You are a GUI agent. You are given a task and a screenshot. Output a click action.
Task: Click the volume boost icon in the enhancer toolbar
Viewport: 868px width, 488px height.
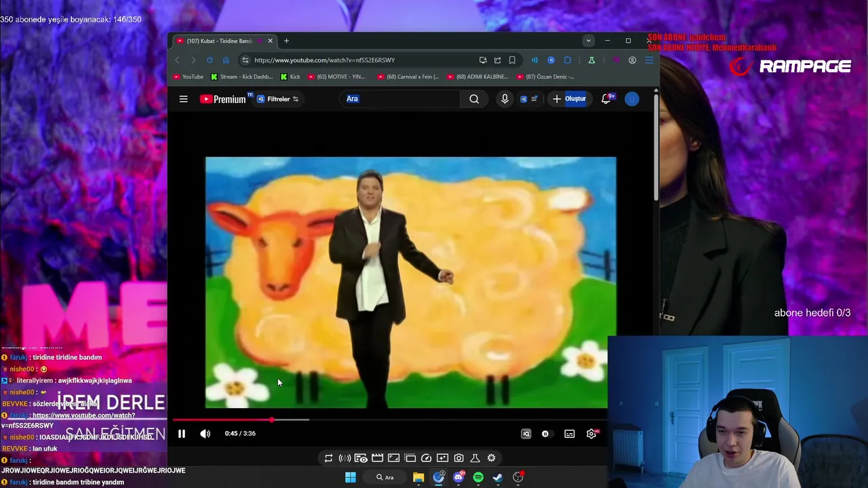pos(344,458)
